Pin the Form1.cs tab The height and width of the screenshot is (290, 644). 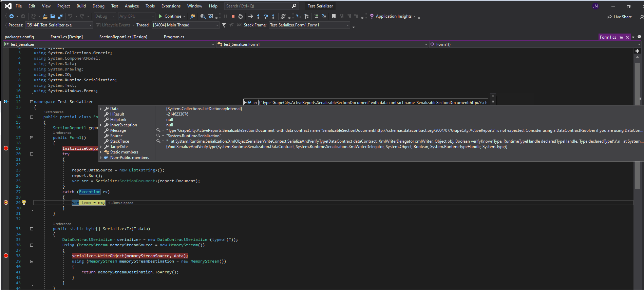pyautogui.click(x=621, y=37)
